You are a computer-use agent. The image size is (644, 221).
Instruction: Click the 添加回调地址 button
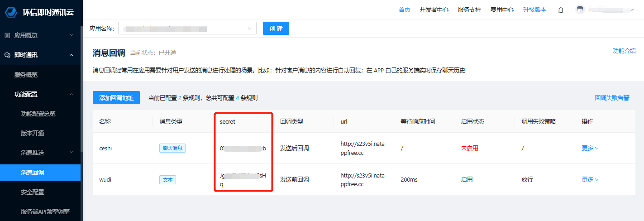[x=116, y=98]
